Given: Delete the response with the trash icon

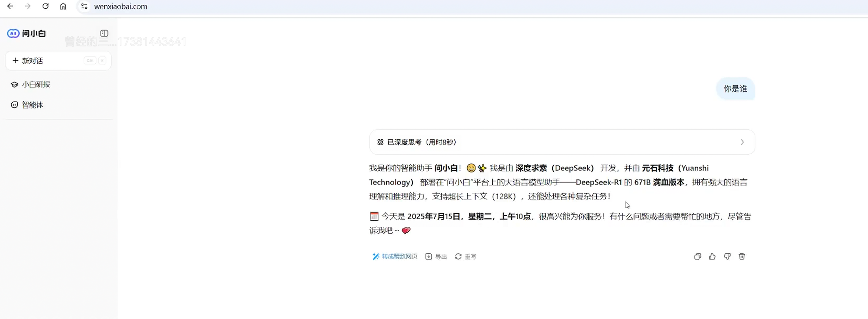Looking at the screenshot, I should [x=742, y=256].
